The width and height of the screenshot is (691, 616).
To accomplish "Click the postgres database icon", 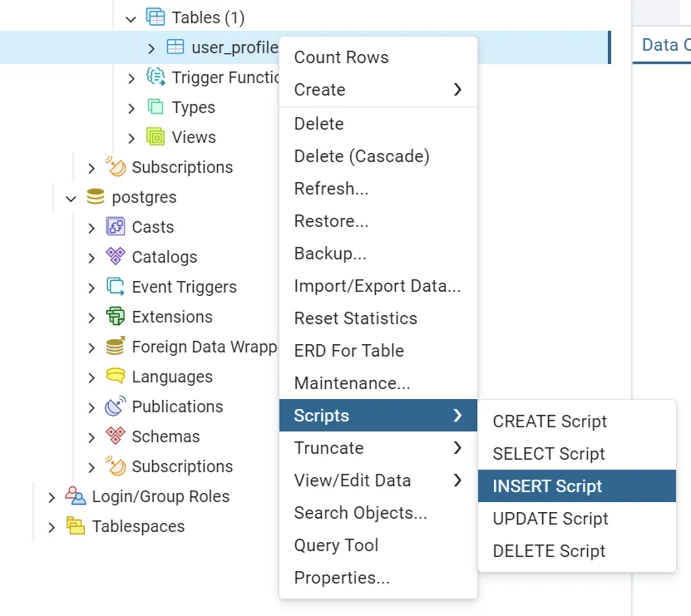I will [96, 196].
